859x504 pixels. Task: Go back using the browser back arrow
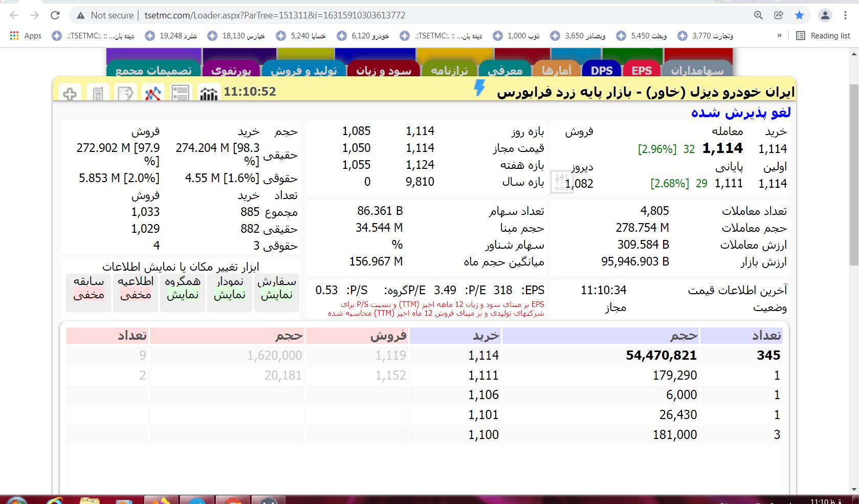14,15
